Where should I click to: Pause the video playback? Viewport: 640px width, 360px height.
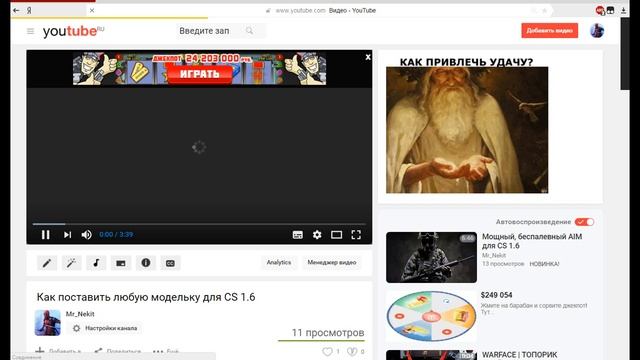point(45,235)
